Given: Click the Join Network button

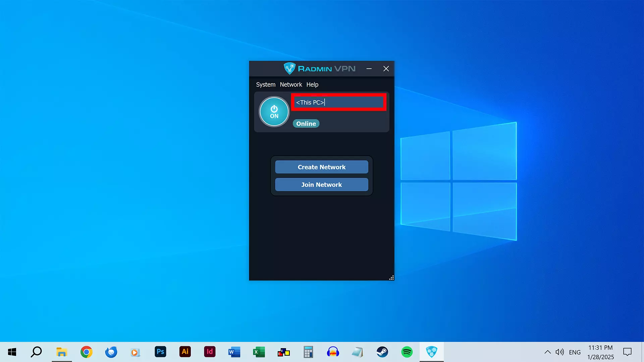Looking at the screenshot, I should (x=321, y=185).
